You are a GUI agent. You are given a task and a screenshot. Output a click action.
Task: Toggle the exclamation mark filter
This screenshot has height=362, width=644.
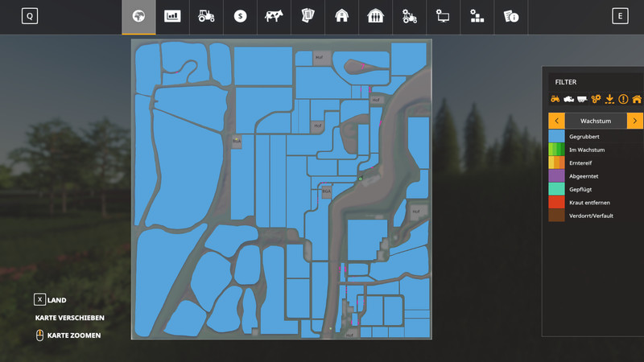623,99
